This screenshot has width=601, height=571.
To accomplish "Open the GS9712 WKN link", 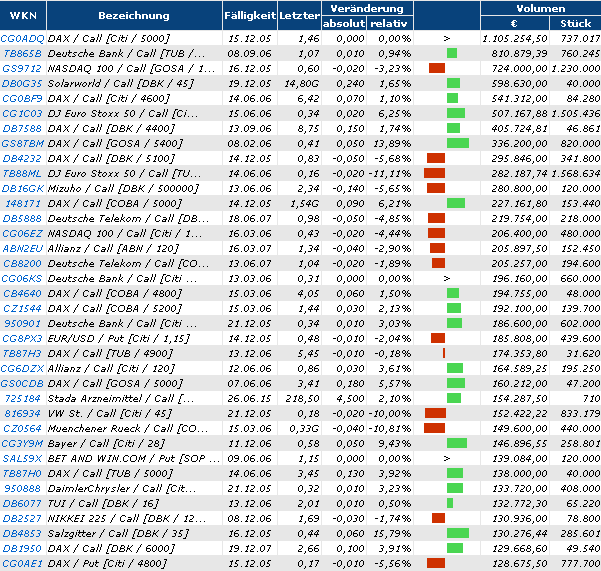I will (22, 69).
